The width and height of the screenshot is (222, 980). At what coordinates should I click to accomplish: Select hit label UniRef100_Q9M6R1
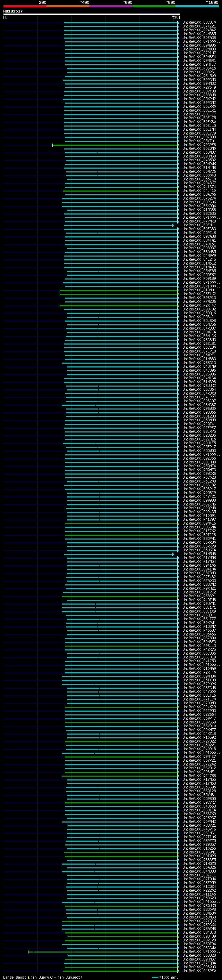(x=199, y=60)
